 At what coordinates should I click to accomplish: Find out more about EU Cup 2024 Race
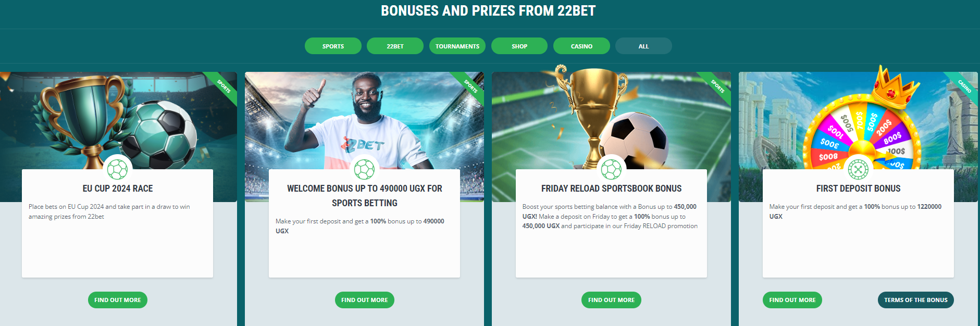(118, 300)
